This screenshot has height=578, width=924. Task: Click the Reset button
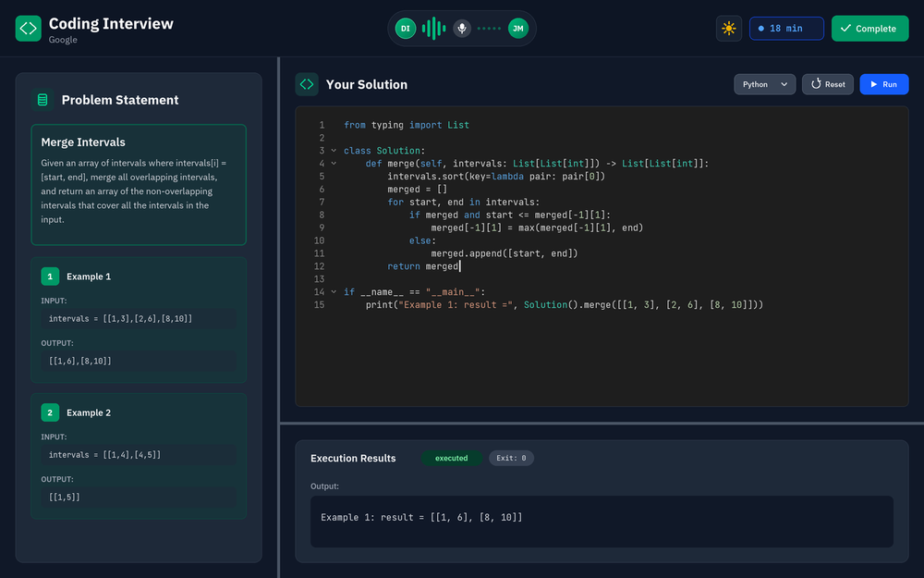[827, 84]
